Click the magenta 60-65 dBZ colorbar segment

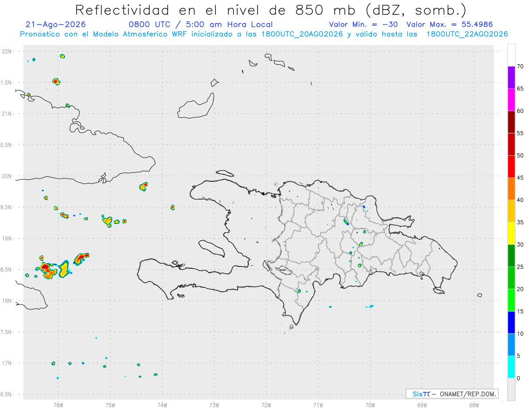(x=511, y=100)
